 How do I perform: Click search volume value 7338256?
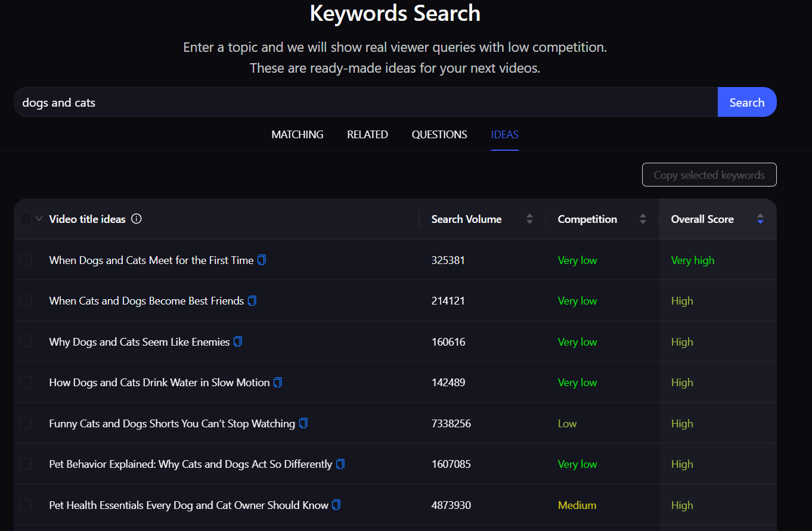[451, 423]
